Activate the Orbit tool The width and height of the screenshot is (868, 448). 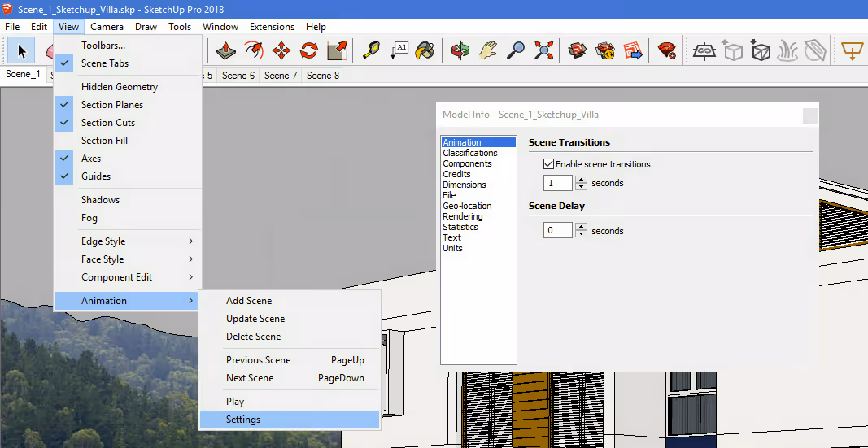coord(460,51)
